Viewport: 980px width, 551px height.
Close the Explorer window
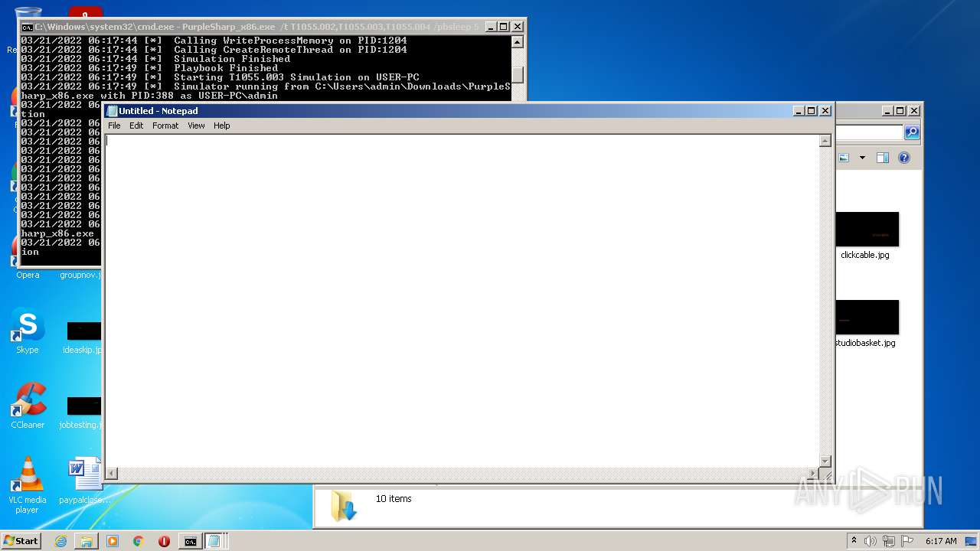click(x=913, y=111)
